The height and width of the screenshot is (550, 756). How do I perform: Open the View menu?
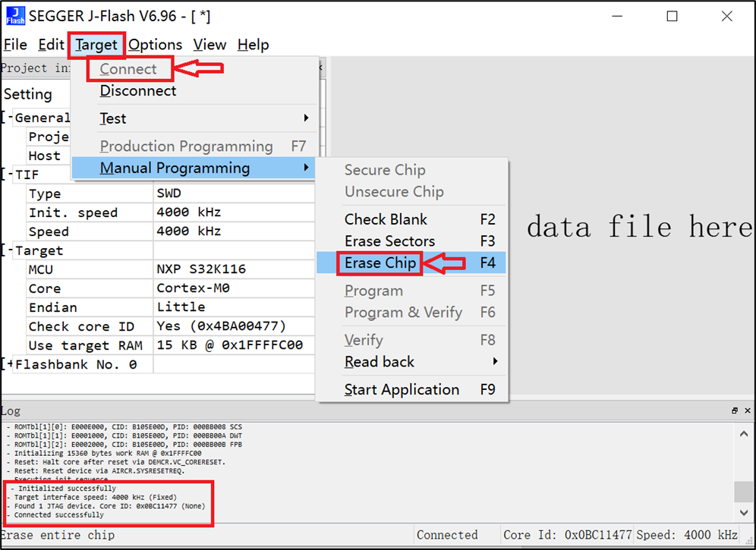[209, 45]
